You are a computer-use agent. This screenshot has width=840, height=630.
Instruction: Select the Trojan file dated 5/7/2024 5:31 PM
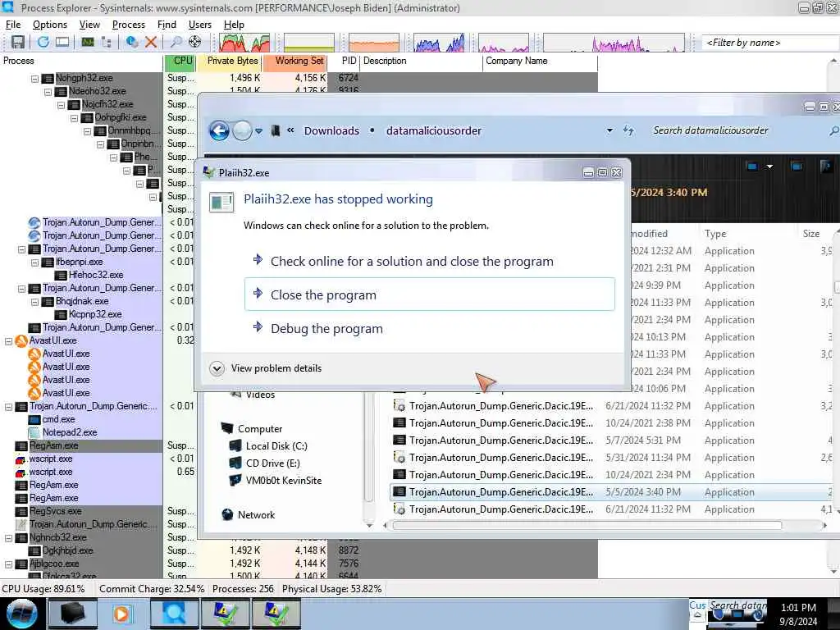click(x=610, y=441)
